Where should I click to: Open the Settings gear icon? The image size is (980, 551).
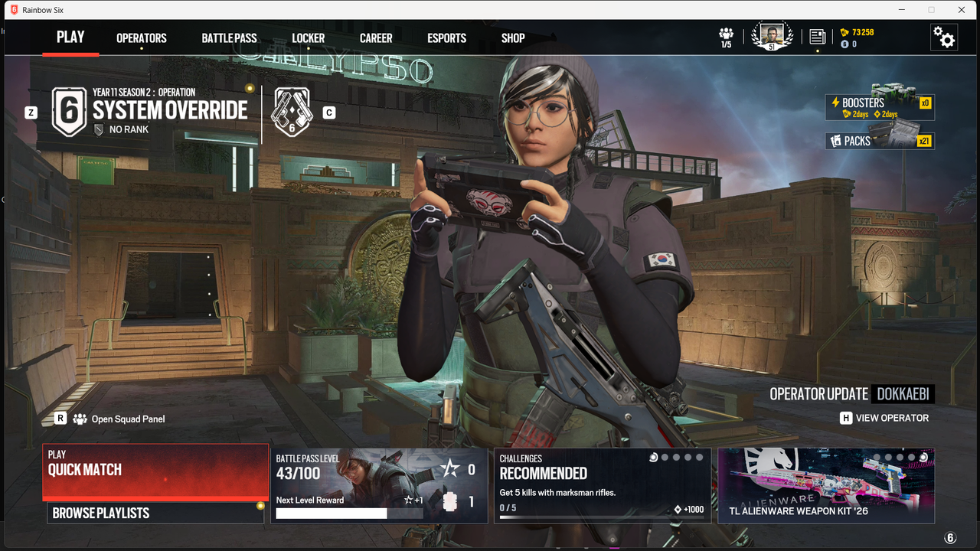coord(944,37)
